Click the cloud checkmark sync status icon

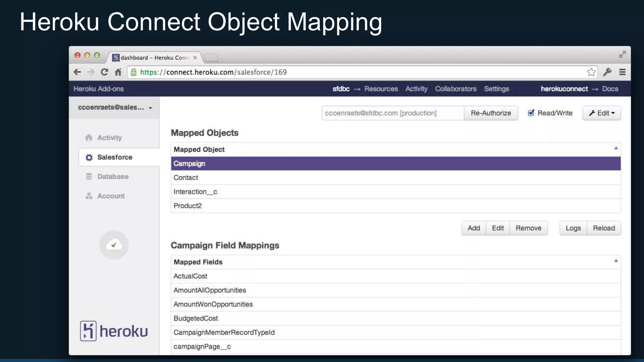click(x=114, y=245)
